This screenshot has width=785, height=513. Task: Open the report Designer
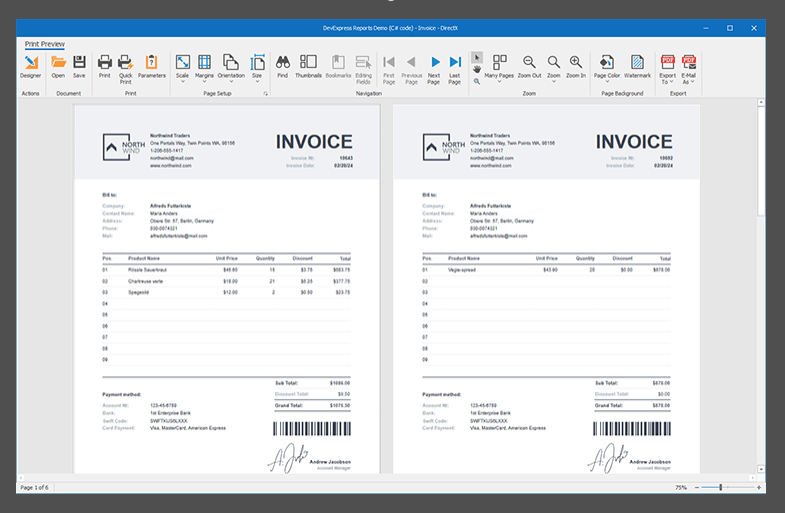(x=30, y=67)
